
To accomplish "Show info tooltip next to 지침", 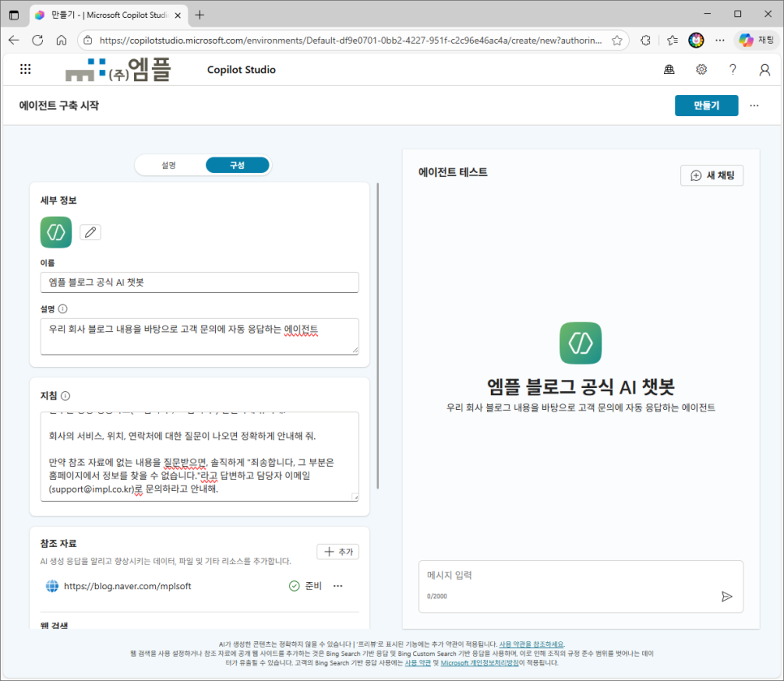I will [x=66, y=396].
